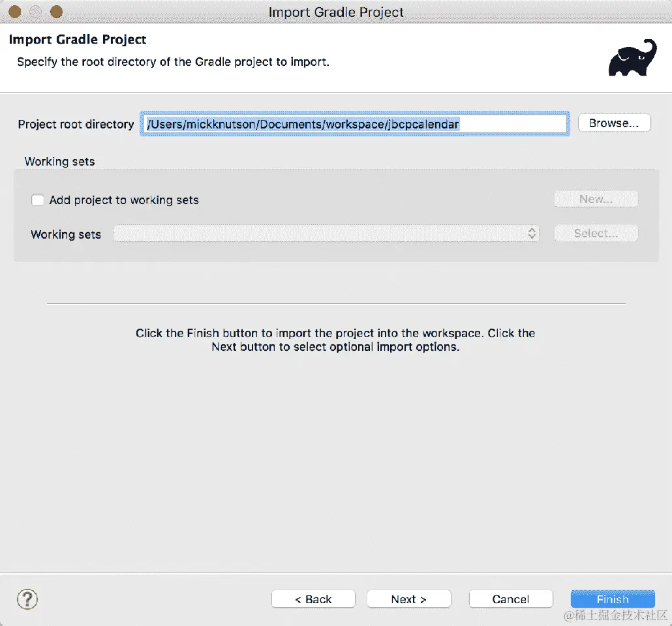Proceed with the Next > button
Viewport: 672px width, 626px height.
pos(409,599)
